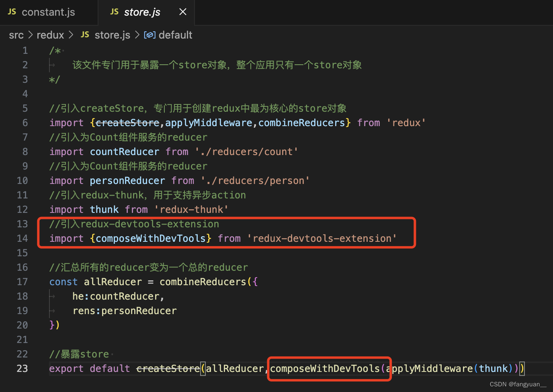Open the store.js breadcrumb item
Viewport: 553px width, 392px height.
pyautogui.click(x=112, y=35)
